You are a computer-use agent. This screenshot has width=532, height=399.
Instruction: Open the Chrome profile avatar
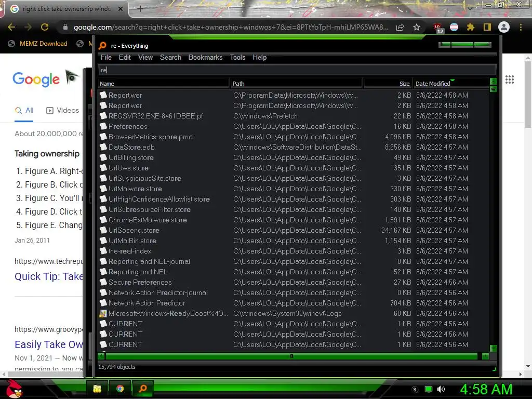(504, 27)
